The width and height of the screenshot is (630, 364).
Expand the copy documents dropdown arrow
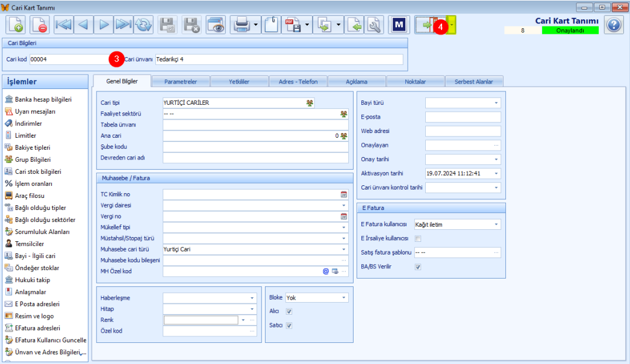(338, 25)
